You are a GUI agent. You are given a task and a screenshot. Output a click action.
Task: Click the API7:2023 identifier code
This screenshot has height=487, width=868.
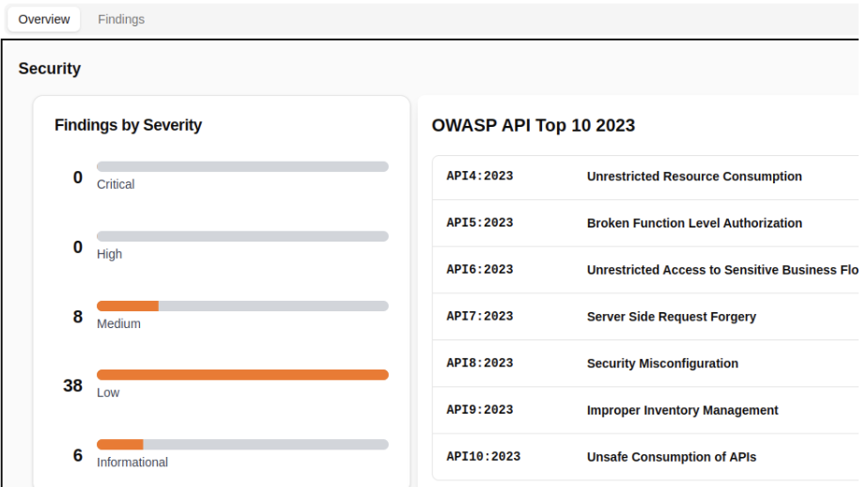coord(479,317)
